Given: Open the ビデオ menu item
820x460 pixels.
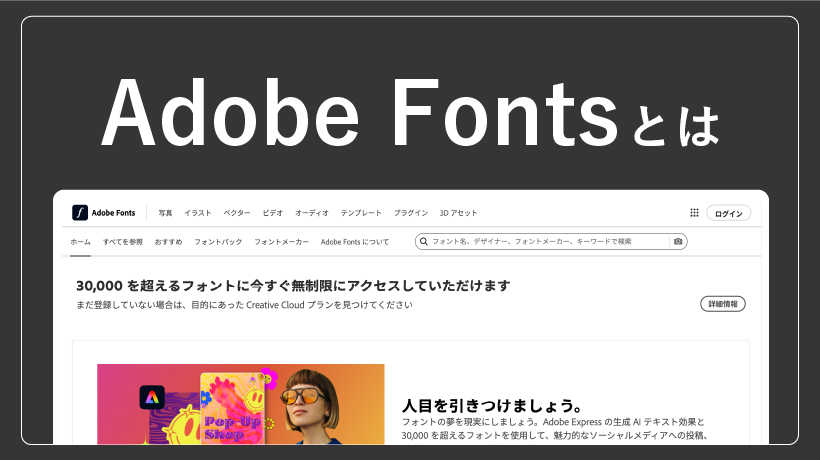Looking at the screenshot, I should 272,213.
